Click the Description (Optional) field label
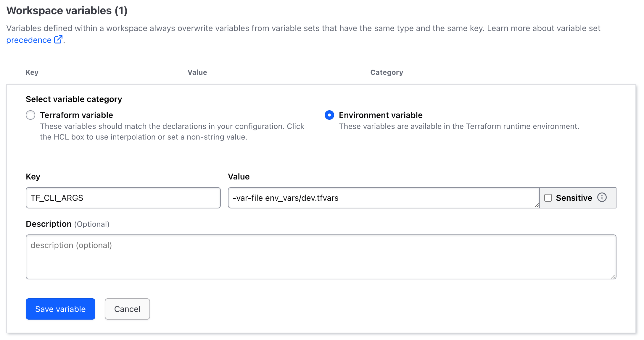Screen dimensions: 644x340 pyautogui.click(x=67, y=224)
